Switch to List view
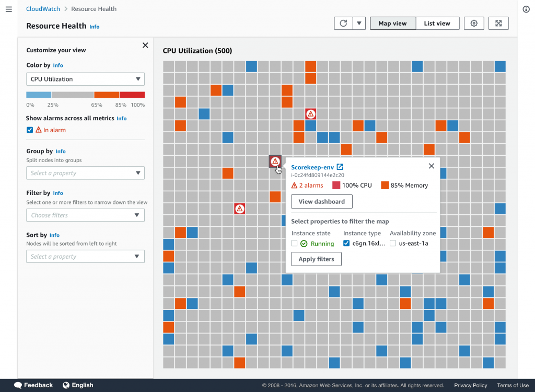Viewport: 535px width, 392px height. 437,23
